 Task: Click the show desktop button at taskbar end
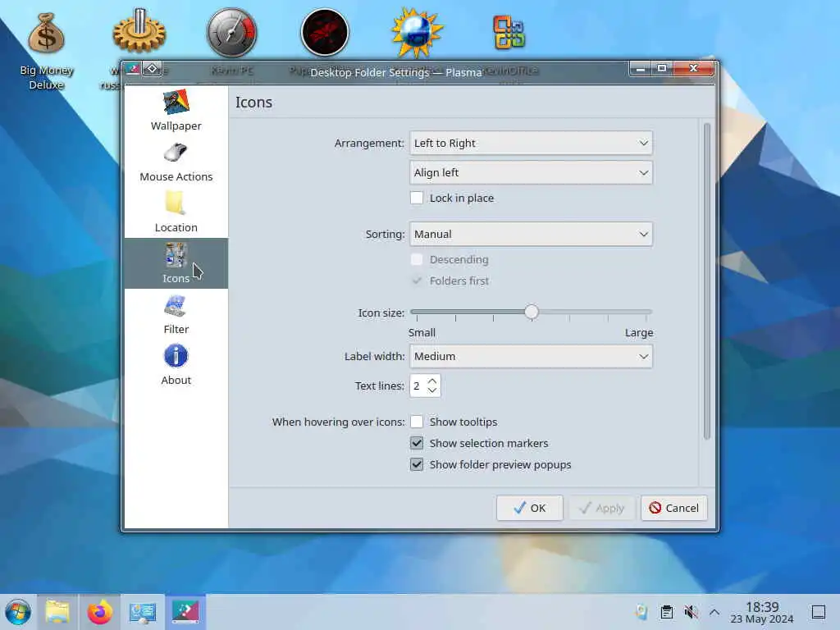[x=819, y=612]
